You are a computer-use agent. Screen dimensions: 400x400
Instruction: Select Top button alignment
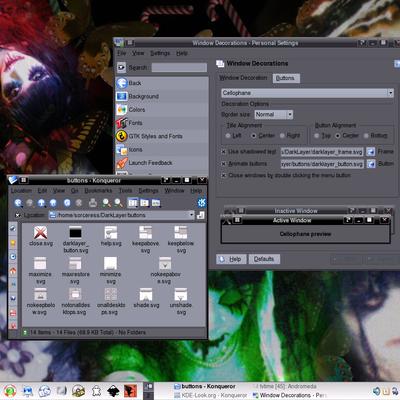[x=317, y=136]
